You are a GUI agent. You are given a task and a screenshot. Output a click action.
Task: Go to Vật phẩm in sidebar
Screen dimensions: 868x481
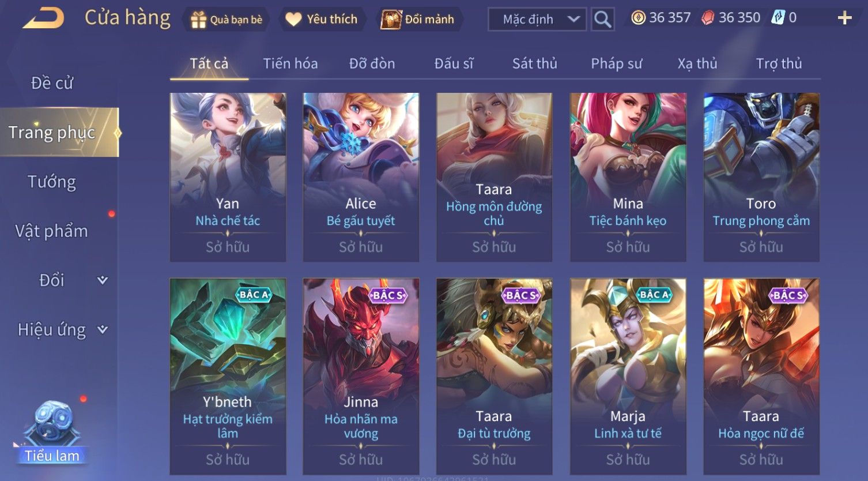[52, 231]
